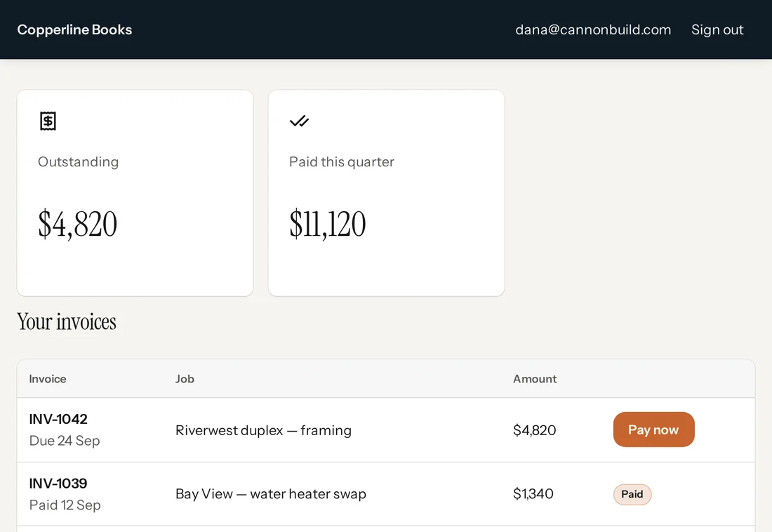
Task: Click the Job column header
Action: coord(185,379)
